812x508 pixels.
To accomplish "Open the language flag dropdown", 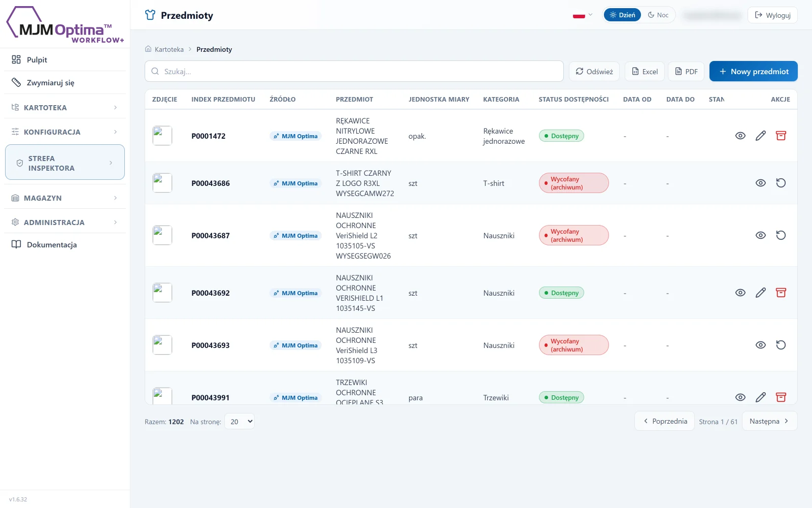I will tap(583, 15).
